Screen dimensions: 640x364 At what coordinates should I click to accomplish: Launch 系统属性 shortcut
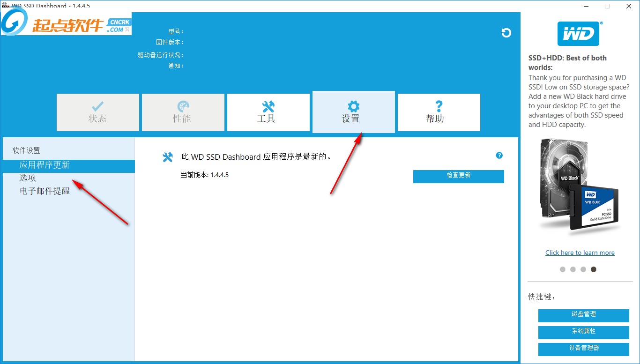tap(584, 332)
